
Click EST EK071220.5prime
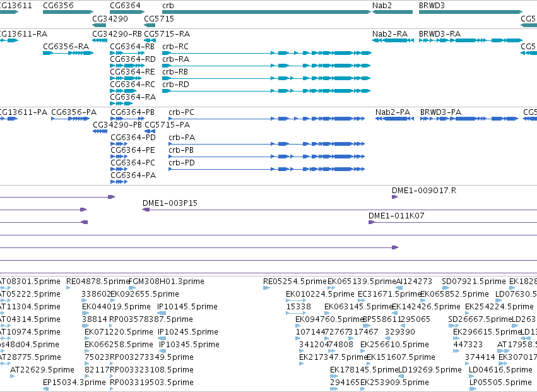pyautogui.click(x=119, y=333)
